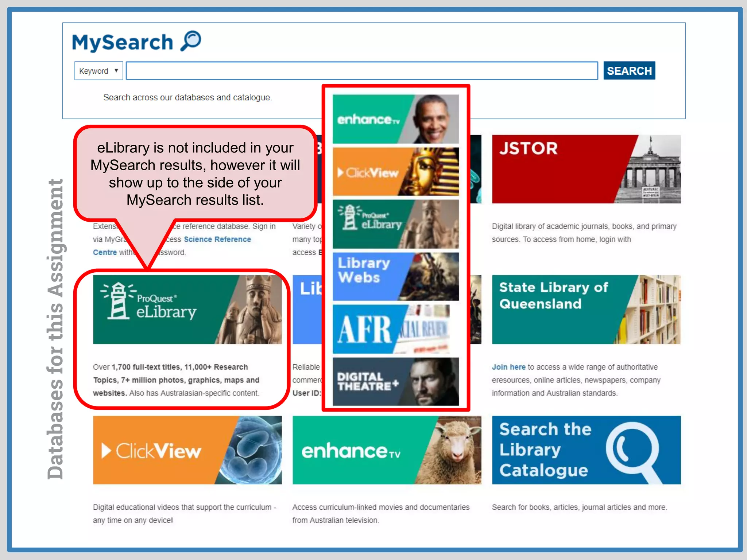Click 'Search across our databases and catalogue.' text
This screenshot has height=560, width=747.
(187, 98)
